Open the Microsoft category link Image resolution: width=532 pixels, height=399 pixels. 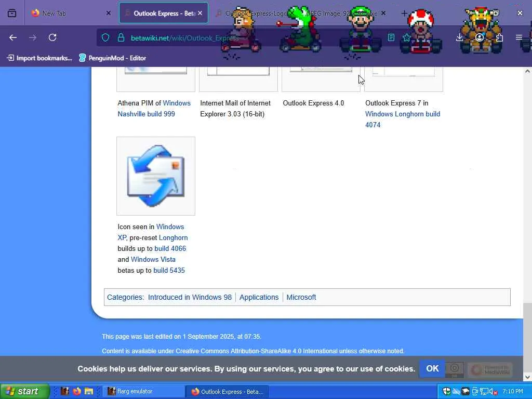coord(301,297)
